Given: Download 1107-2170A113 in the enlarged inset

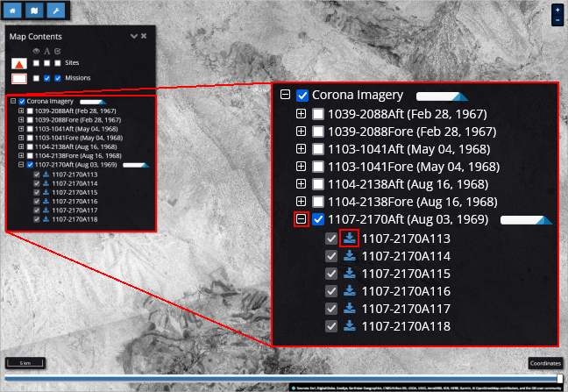Looking at the screenshot, I should [350, 238].
